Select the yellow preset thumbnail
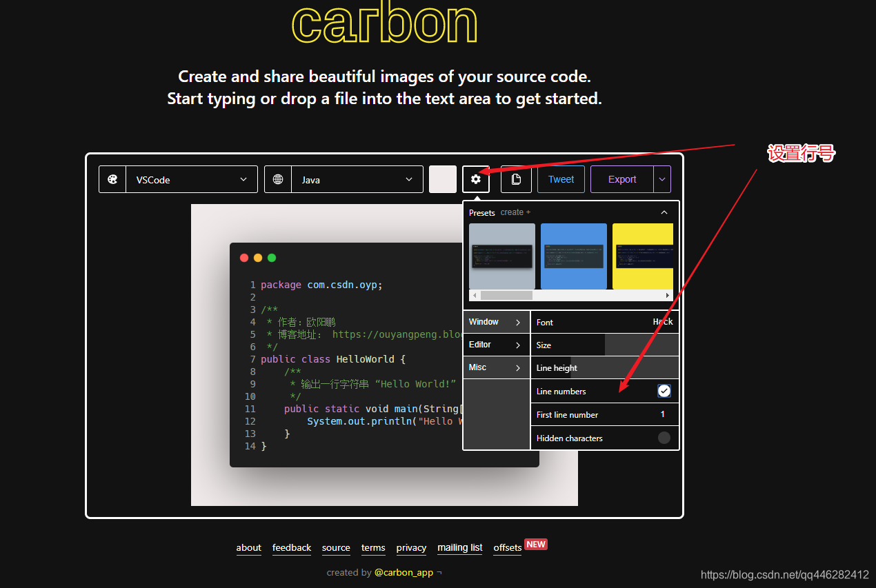Screen dimensions: 876x588 tap(643, 256)
